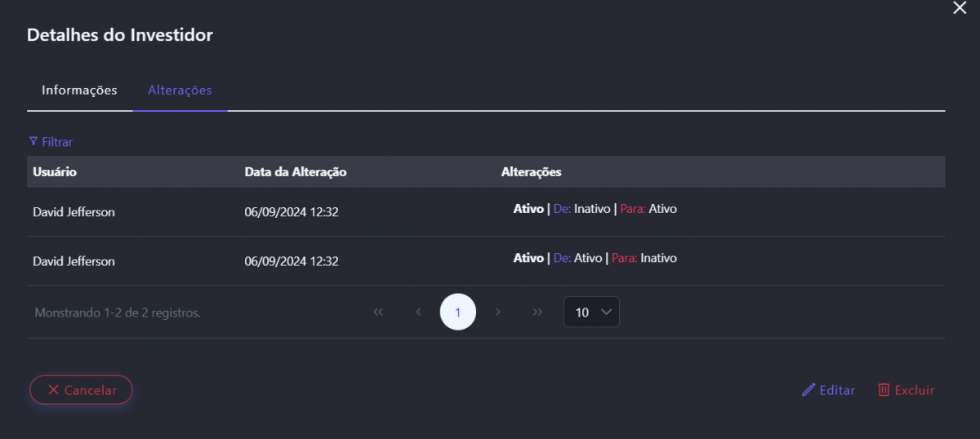Go to the first page with double-left arrow
Viewport: 980px width, 439px height.
tap(378, 312)
